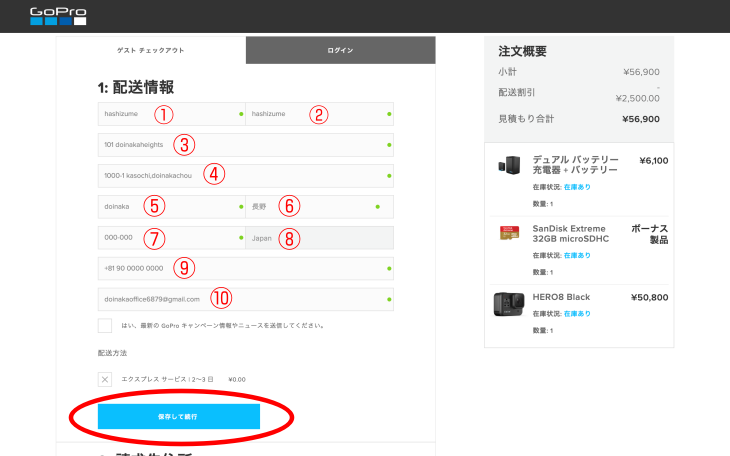Click 在庫あり under SanDisk Extreme
The height and width of the screenshot is (456, 730).
tap(577, 255)
